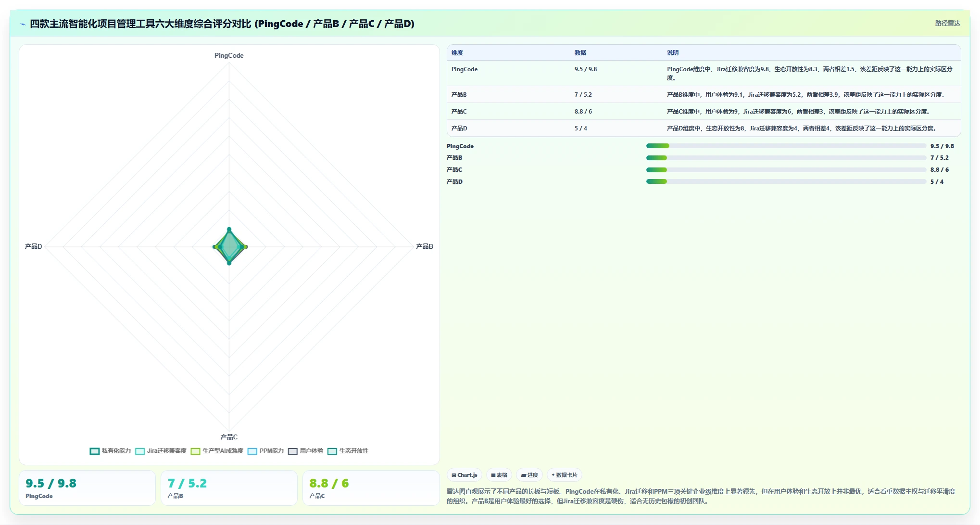Screen dimensions: 980x525
Task: Toggle the Jira迁移兼容度 legend series
Action: click(161, 451)
